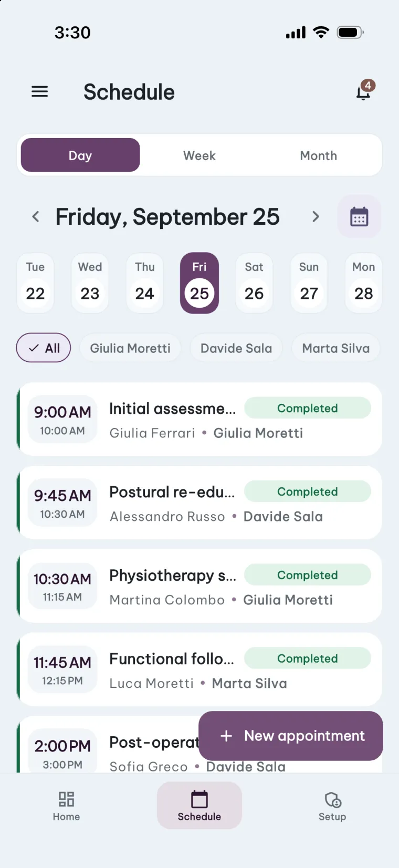This screenshot has width=399, height=868.
Task: Go to previous day arrow
Action: tap(36, 216)
